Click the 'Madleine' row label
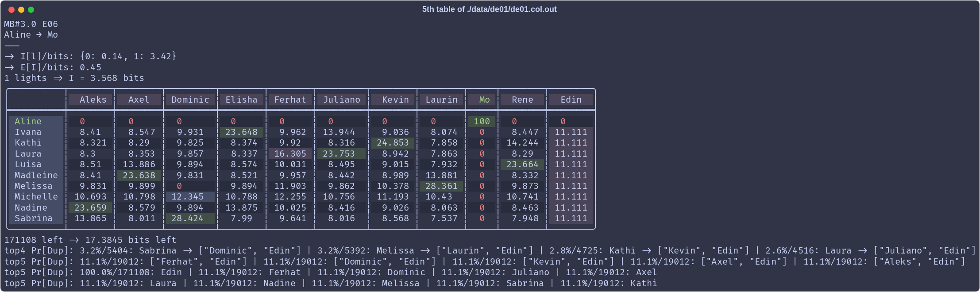 click(36, 175)
